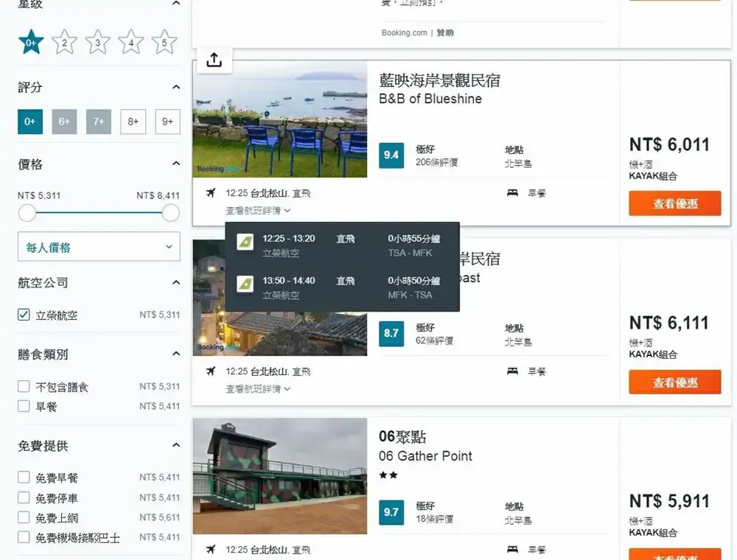The height and width of the screenshot is (560, 737).
Task: Select the 4-star rating filter
Action: click(x=130, y=43)
